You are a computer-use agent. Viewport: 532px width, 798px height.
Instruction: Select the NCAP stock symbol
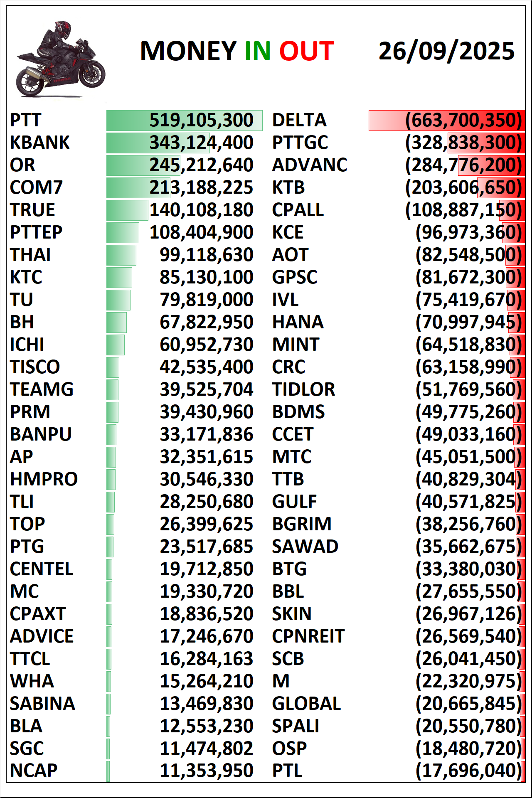(34, 771)
